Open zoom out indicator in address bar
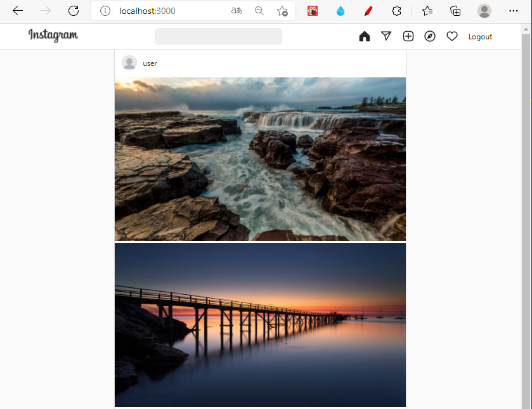532x409 pixels. click(x=259, y=11)
